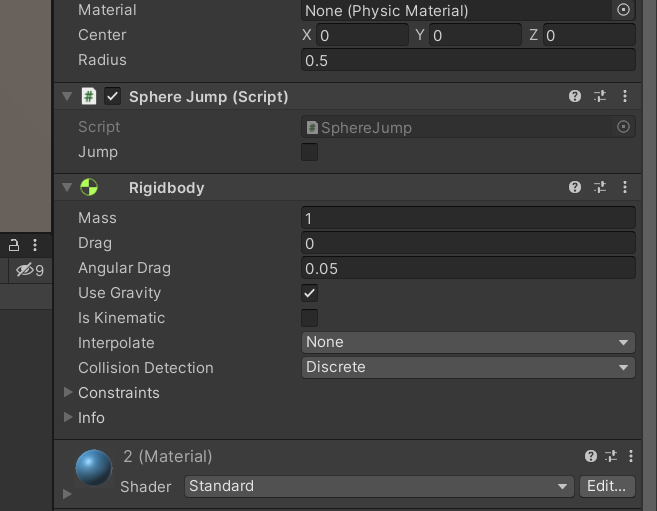Enable the Is Kinematic checkbox
Screen dimensions: 657x511
click(x=309, y=318)
